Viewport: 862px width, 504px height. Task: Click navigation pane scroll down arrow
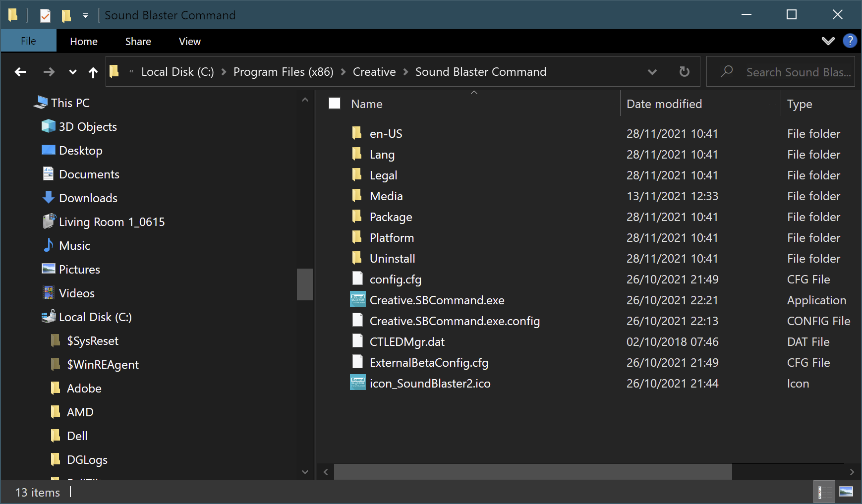305,472
